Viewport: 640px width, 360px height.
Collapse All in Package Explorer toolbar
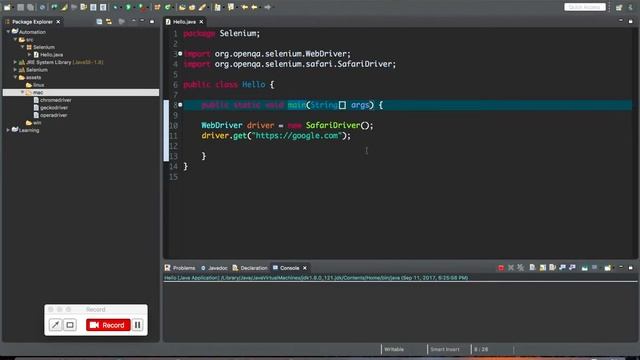point(99,21)
